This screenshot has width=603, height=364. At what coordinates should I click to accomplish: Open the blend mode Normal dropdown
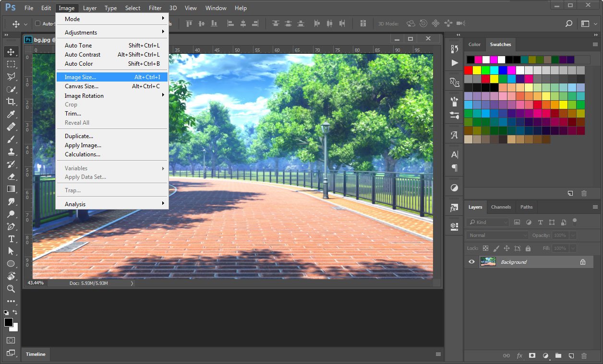coord(497,235)
